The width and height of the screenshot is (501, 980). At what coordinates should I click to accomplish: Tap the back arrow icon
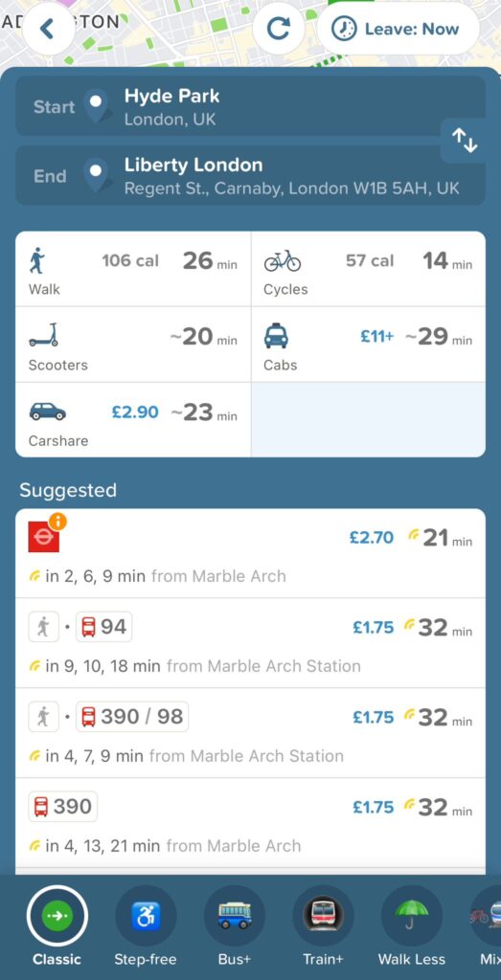48,28
